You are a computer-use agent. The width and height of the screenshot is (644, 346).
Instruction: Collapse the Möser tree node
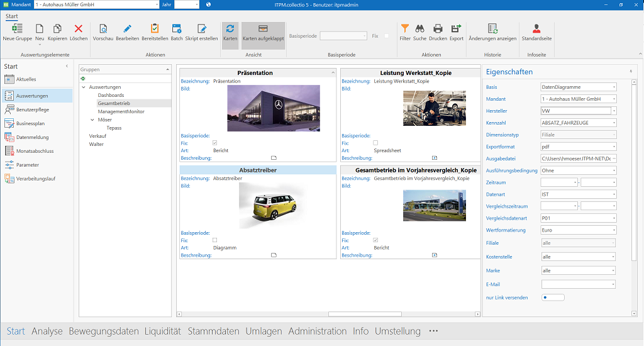92,120
